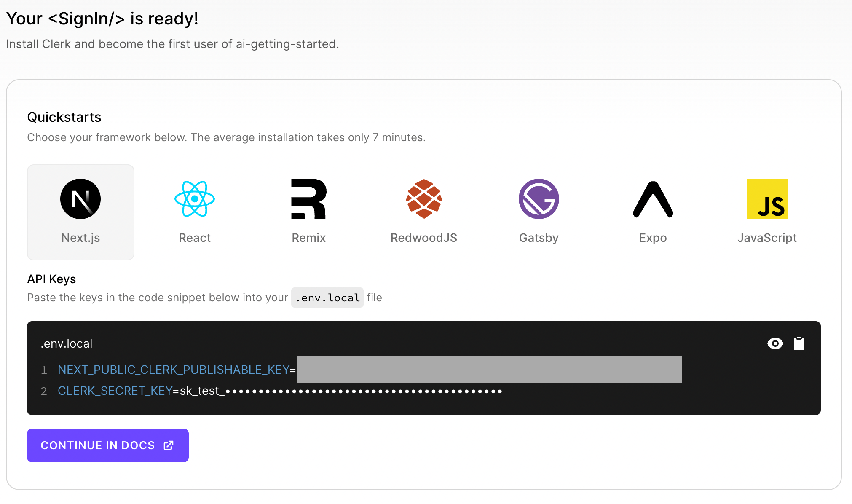Select the RedwoodJS logo
Viewport: 852px width, 504px height.
424,199
